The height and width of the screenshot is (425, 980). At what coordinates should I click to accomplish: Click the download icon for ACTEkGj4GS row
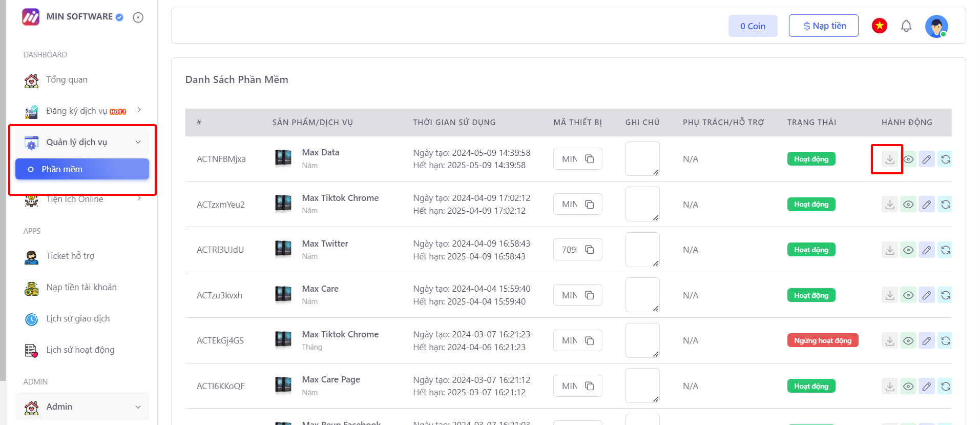point(890,340)
